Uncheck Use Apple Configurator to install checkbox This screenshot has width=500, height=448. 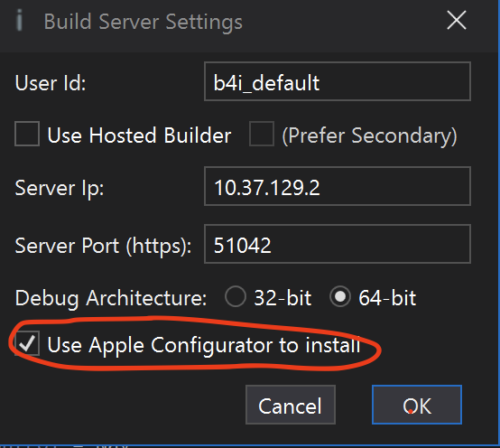(x=27, y=343)
